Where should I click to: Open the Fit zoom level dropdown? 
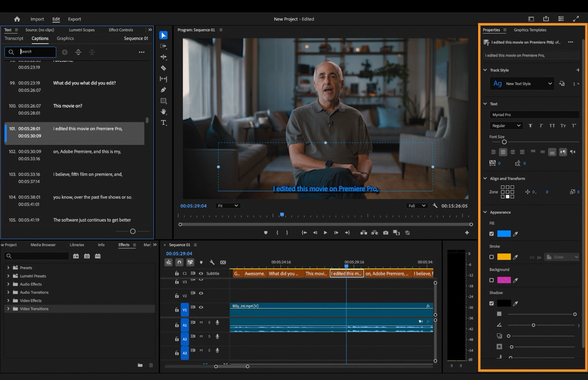coord(228,205)
